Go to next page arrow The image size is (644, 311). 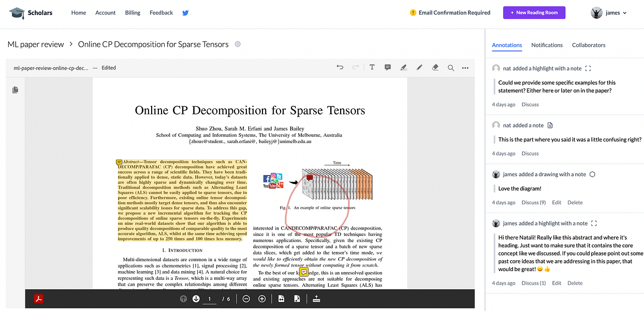(x=196, y=299)
